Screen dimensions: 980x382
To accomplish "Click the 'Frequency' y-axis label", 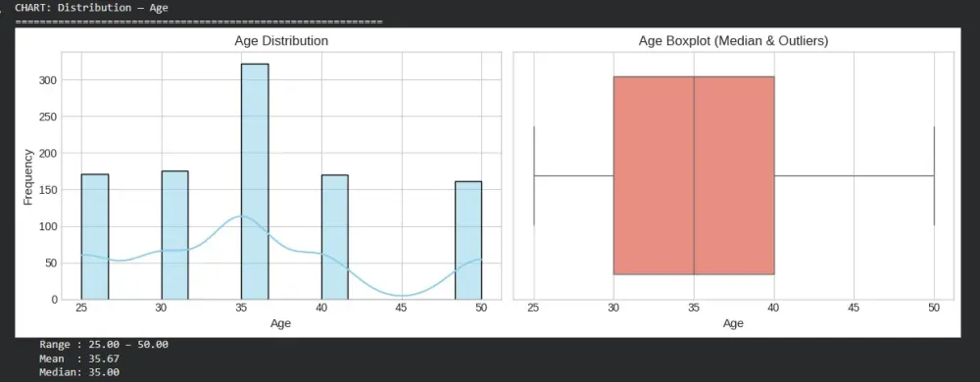I will [x=28, y=176].
